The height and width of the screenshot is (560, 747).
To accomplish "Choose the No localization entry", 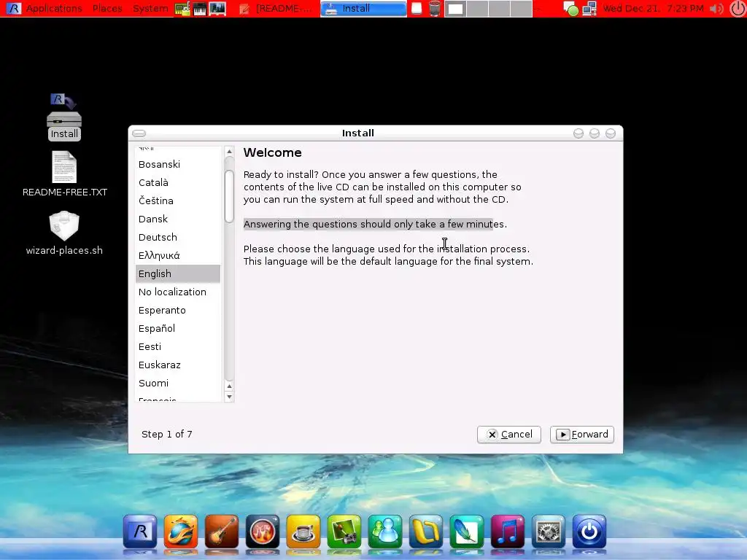I will coord(178,292).
